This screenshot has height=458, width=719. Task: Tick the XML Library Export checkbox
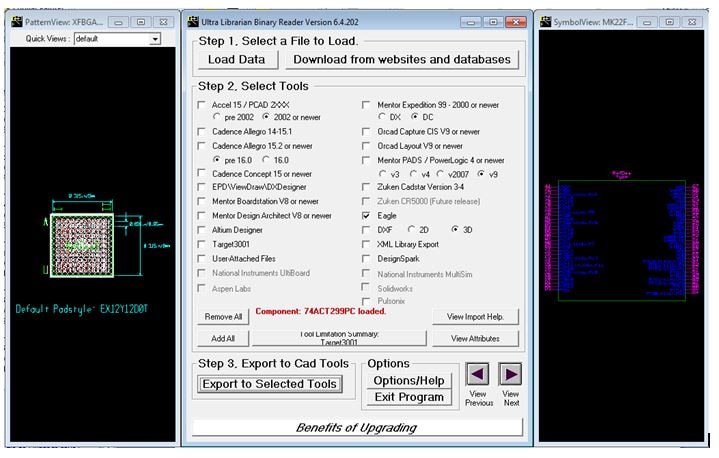pyautogui.click(x=367, y=243)
